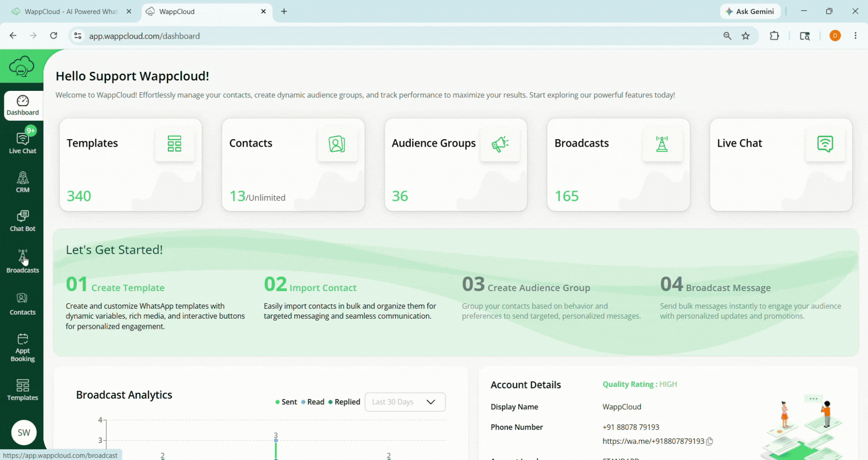Select the active WappCloud tab
This screenshot has height=460, width=868.
point(207,11)
